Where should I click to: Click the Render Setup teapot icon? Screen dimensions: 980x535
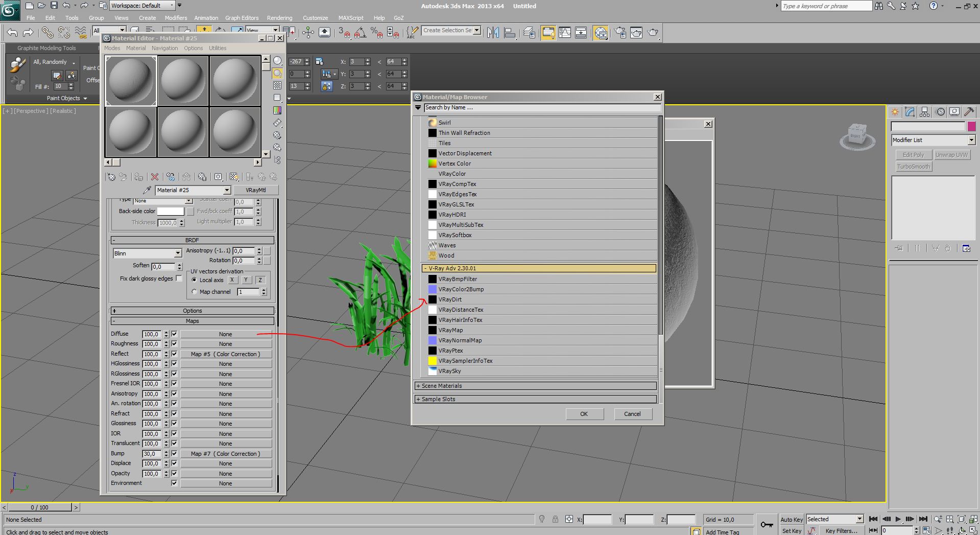pyautogui.click(x=620, y=33)
